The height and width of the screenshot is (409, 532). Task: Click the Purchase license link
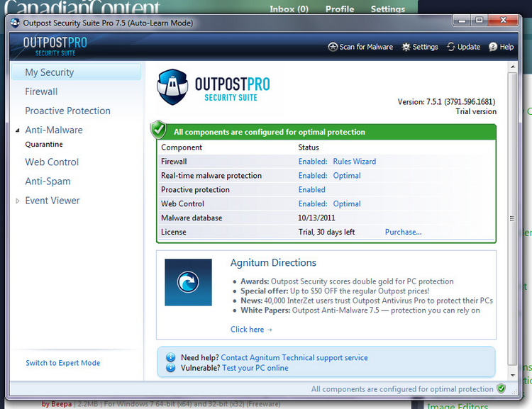403,232
